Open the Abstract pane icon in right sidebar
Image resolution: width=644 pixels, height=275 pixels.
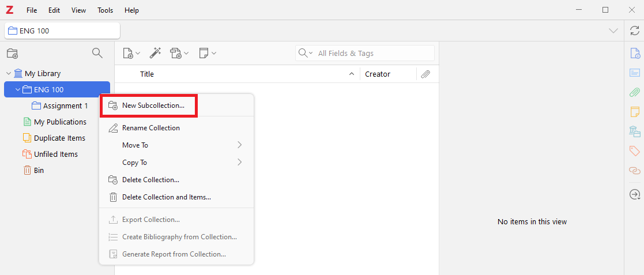click(634, 73)
